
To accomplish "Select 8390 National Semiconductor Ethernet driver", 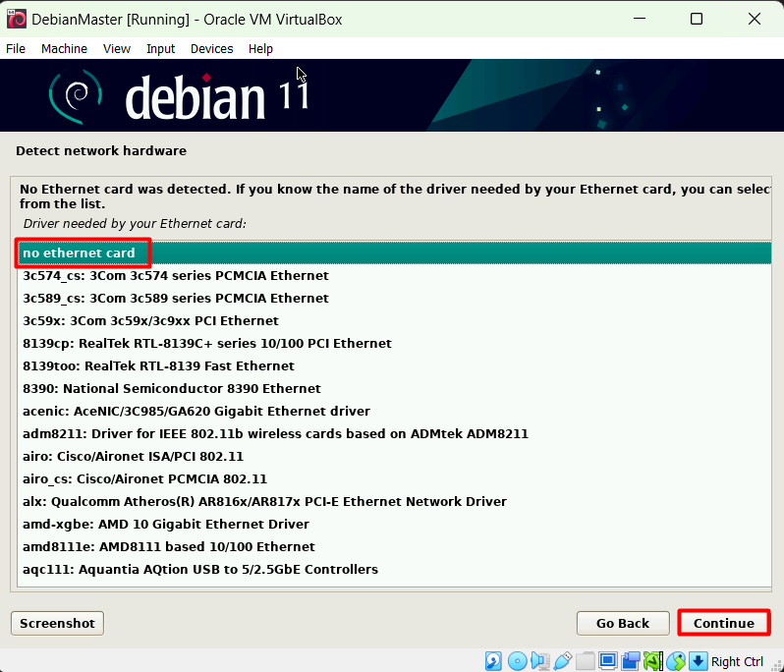I will 394,388.
